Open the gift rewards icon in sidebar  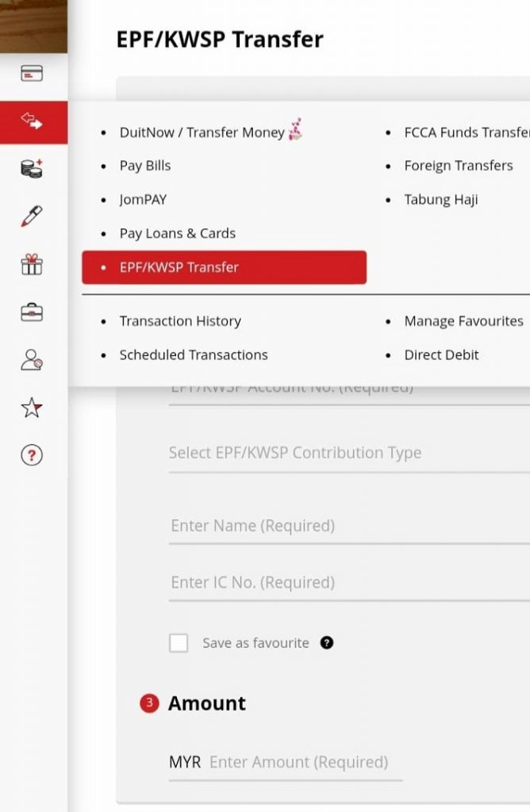tap(32, 264)
